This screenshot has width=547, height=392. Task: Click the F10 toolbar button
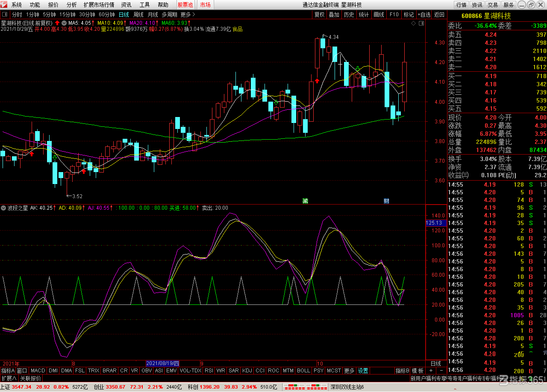point(394,15)
